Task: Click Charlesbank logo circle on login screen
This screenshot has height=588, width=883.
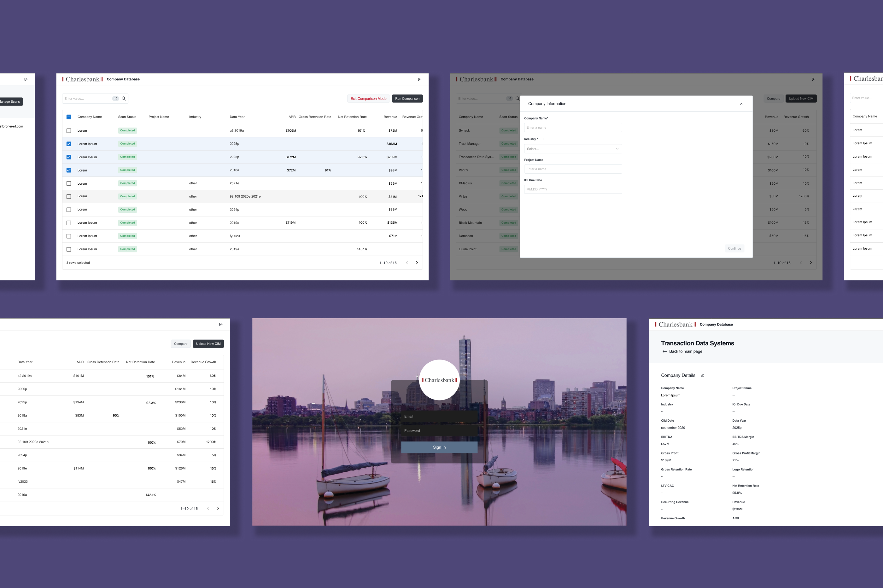Action: pos(439,380)
